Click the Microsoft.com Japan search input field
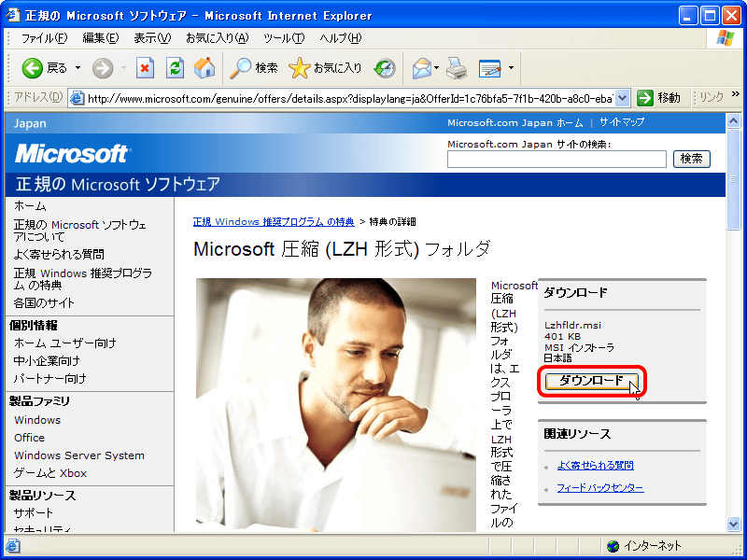The height and width of the screenshot is (560, 747). click(x=557, y=159)
